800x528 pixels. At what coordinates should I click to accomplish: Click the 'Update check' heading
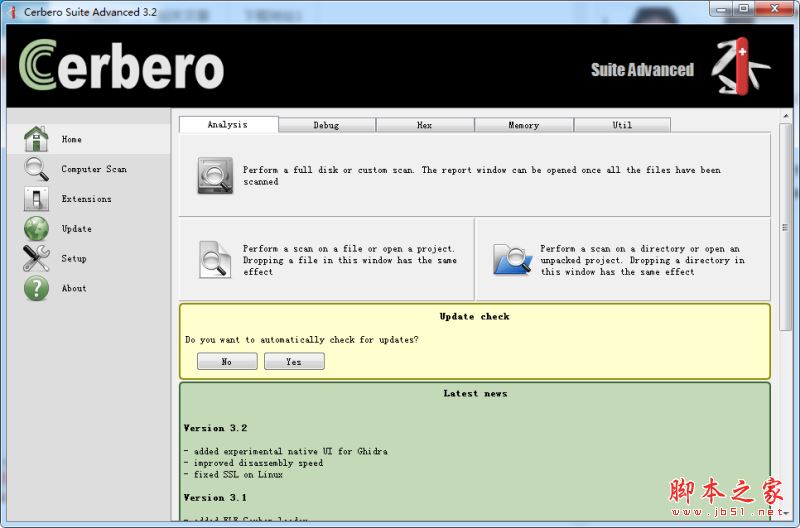pos(474,316)
